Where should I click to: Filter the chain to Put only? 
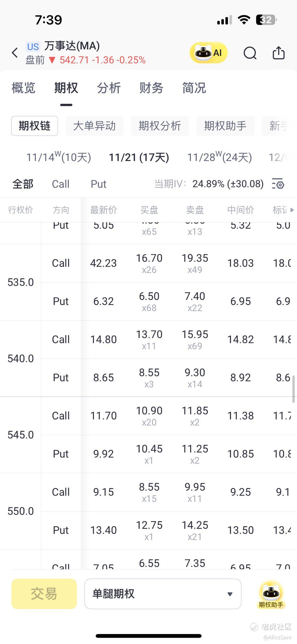pyautogui.click(x=98, y=184)
